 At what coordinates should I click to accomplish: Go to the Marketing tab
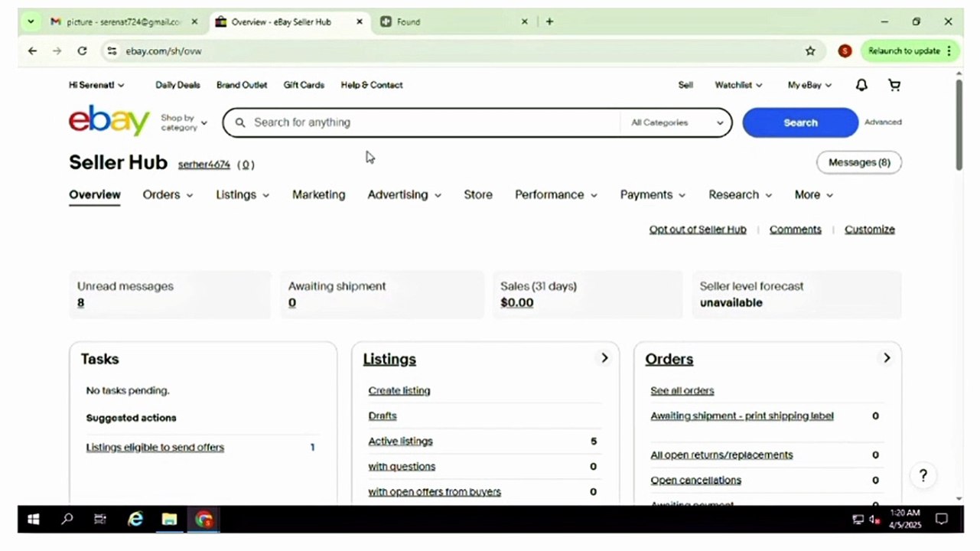[318, 195]
